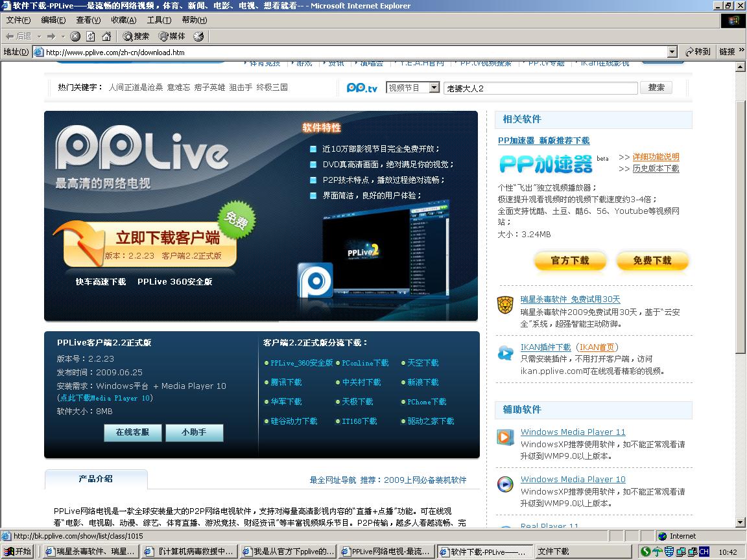This screenshot has height=560, width=747.
Task: Click the Rising antivirus lion icon
Action: 505,305
